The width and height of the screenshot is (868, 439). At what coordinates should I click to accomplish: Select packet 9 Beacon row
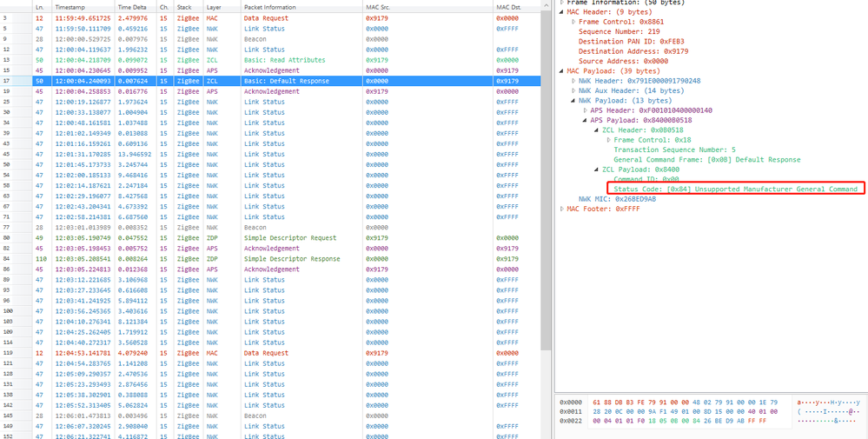pos(270,39)
